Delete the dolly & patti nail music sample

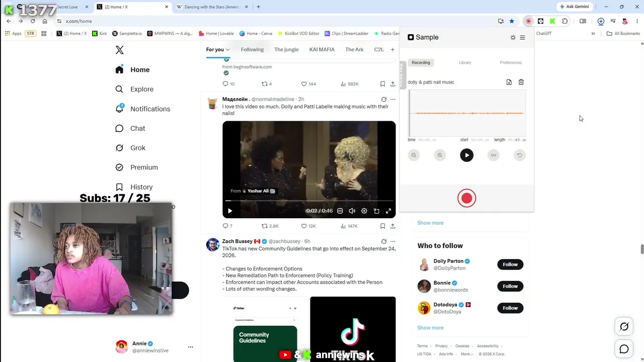click(521, 82)
